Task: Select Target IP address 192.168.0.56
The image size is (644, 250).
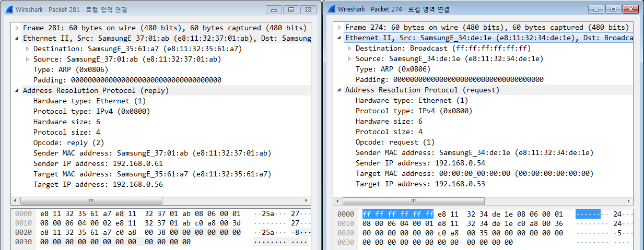Action: pyautogui.click(x=98, y=184)
